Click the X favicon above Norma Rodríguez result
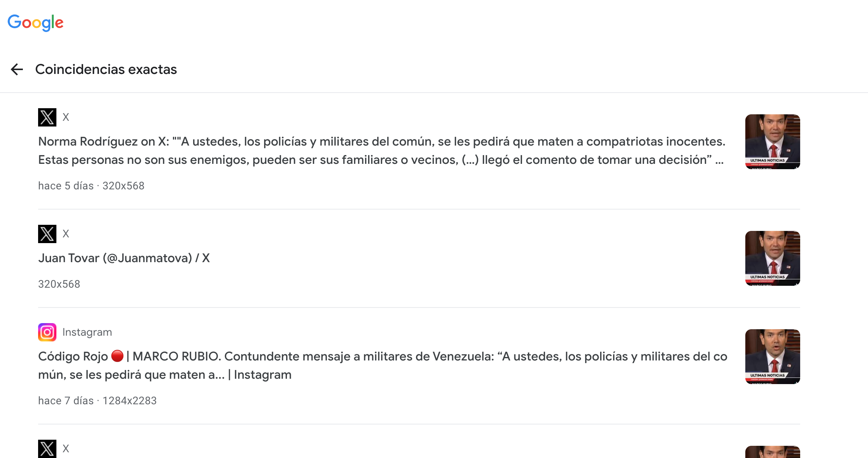The height and width of the screenshot is (458, 868). click(x=47, y=117)
